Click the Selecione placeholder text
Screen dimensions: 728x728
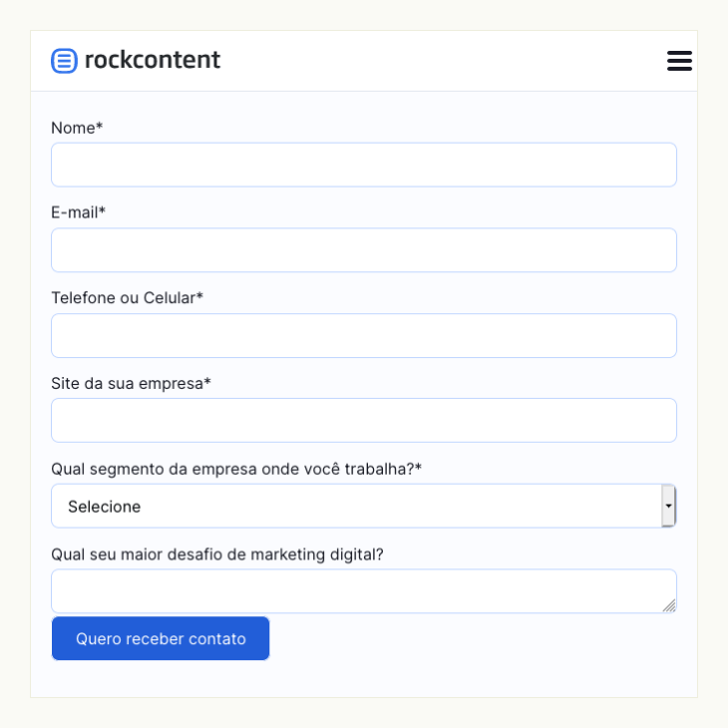(x=104, y=507)
